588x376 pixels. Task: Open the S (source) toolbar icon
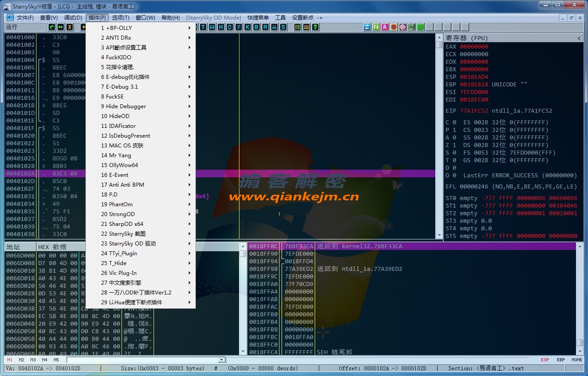pos(283,27)
